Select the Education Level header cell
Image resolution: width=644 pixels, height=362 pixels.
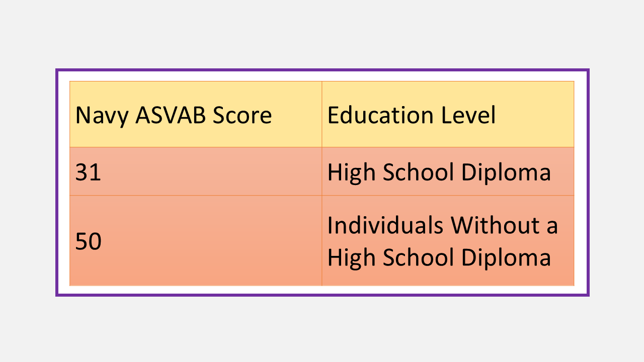(447, 115)
